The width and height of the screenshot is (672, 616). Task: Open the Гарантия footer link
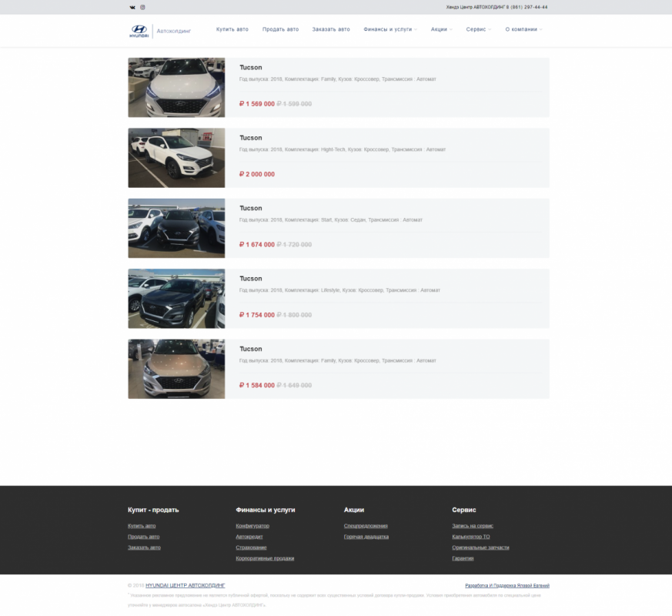click(x=463, y=558)
